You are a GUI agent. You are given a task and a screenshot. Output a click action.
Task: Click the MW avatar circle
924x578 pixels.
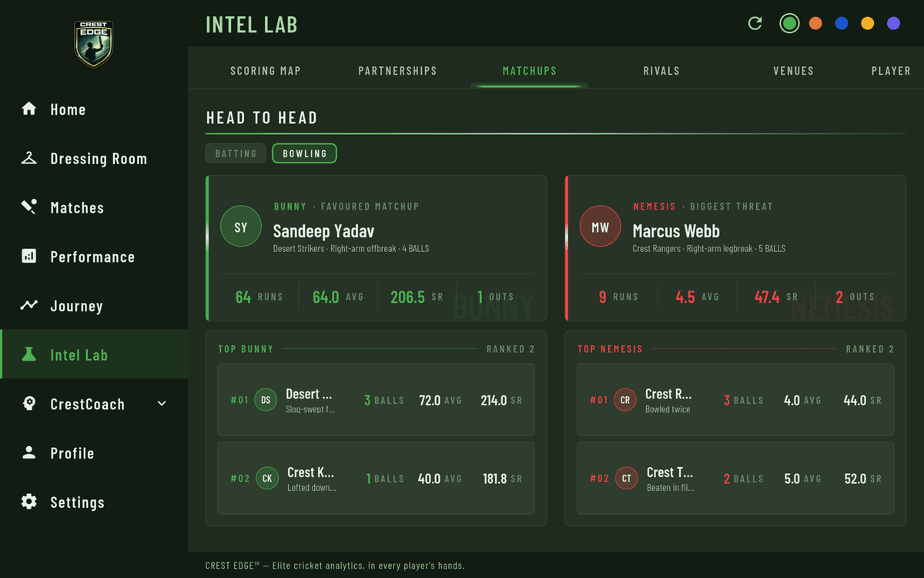(x=600, y=227)
